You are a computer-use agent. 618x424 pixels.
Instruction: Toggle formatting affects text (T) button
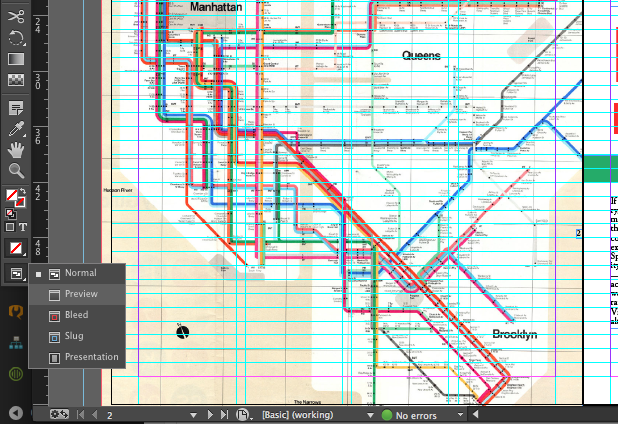[x=23, y=227]
